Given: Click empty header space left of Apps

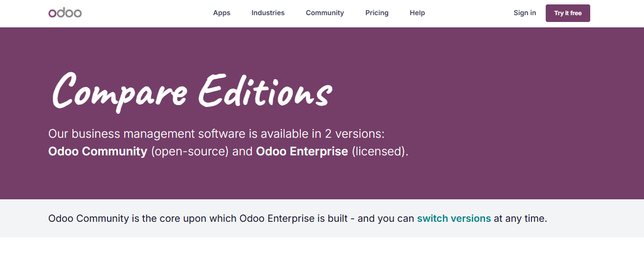Looking at the screenshot, I should [147, 13].
